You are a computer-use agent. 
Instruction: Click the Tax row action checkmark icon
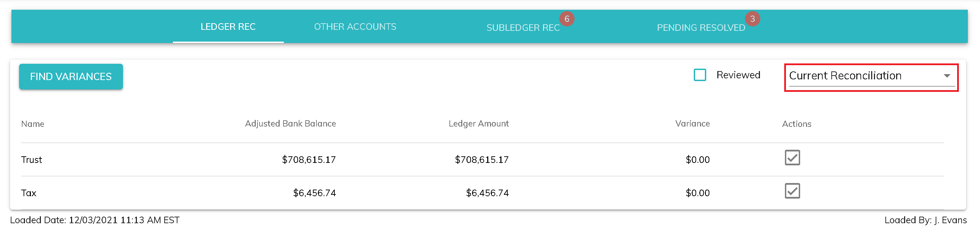coord(792,191)
